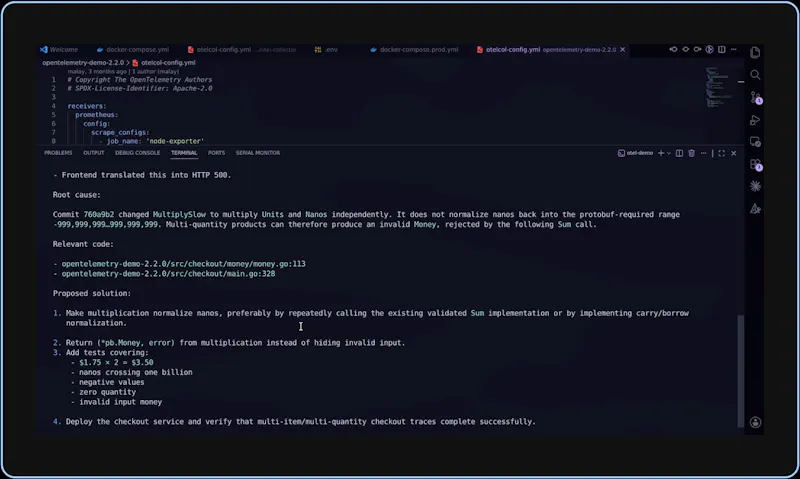Open the docker-compose.prod.yml editor tab
This screenshot has width=800, height=479.
click(x=414, y=49)
